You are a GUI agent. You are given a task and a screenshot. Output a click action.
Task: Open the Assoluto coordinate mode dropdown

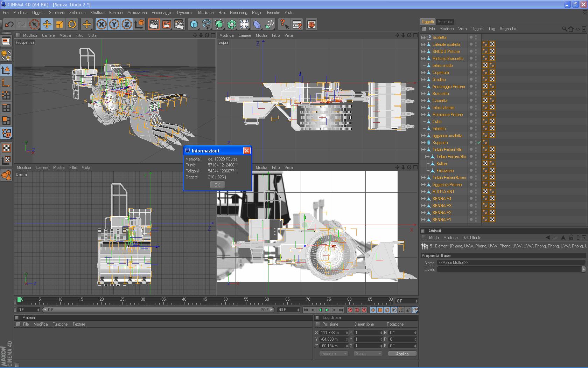pos(334,354)
